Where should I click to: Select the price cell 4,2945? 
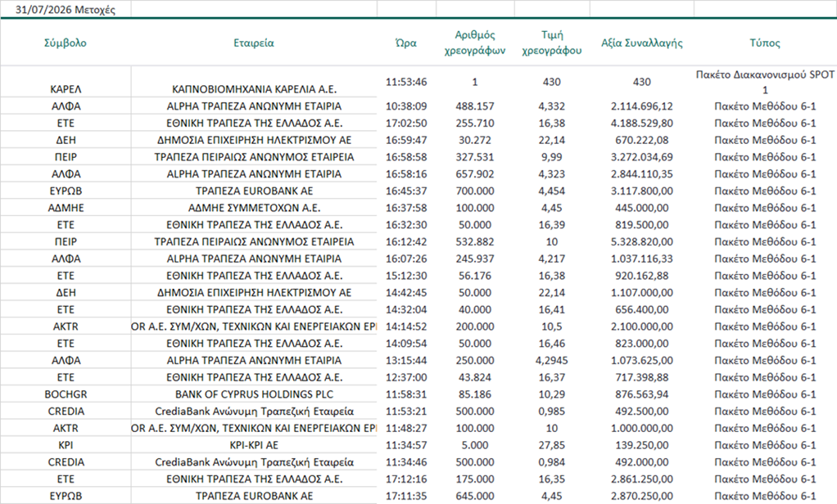[x=552, y=361]
